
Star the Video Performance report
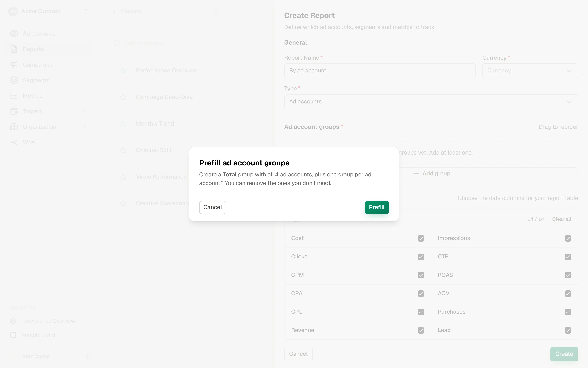pyautogui.click(x=123, y=177)
